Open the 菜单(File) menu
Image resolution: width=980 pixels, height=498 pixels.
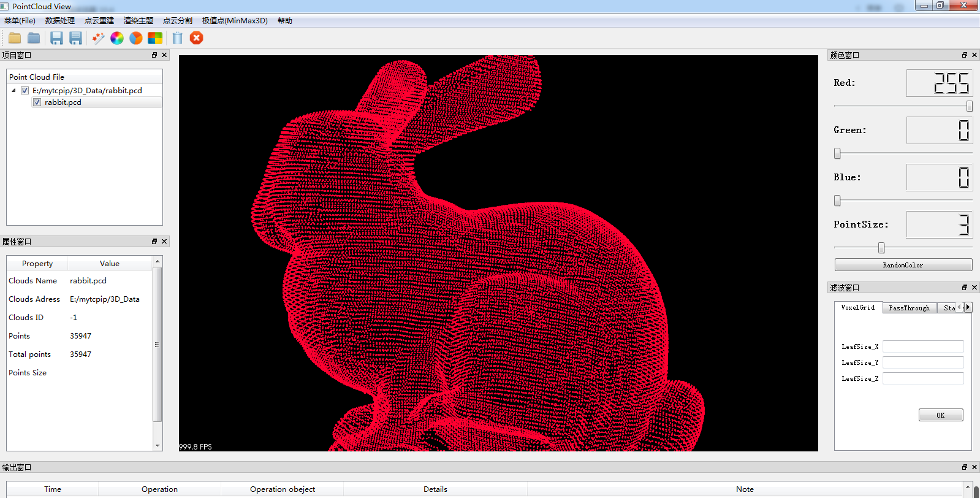coord(20,21)
